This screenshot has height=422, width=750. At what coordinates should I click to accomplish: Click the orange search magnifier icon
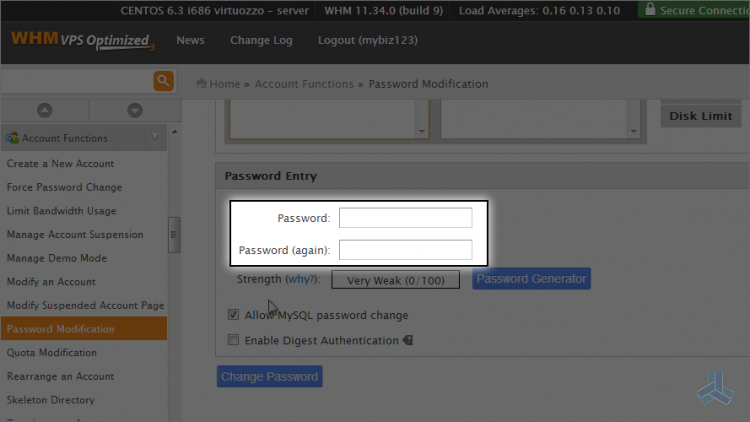(163, 81)
